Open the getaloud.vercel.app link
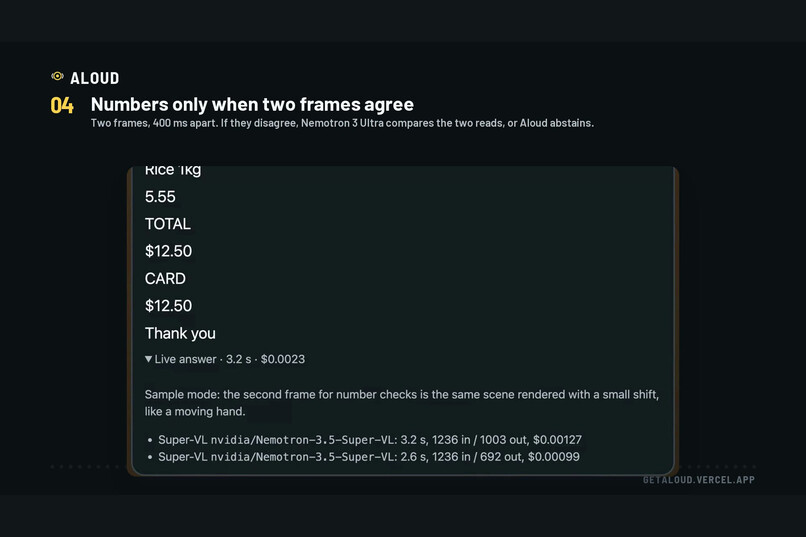 coord(699,480)
